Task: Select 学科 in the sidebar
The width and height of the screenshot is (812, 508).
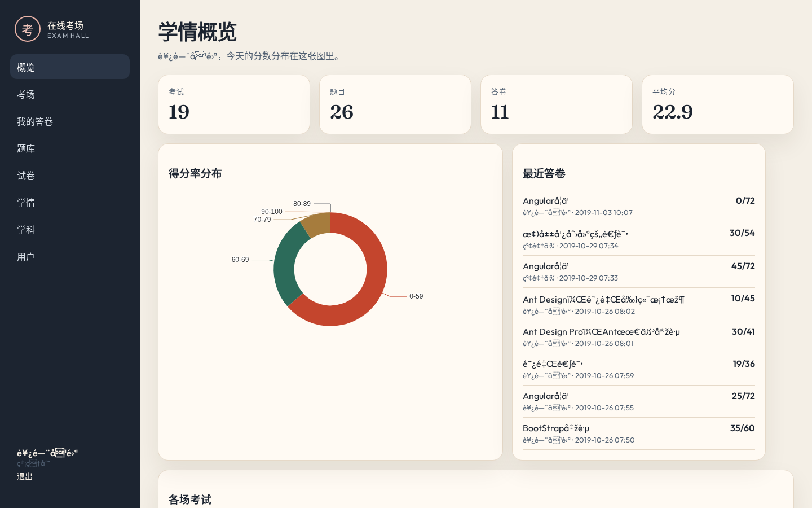Action: click(70, 229)
